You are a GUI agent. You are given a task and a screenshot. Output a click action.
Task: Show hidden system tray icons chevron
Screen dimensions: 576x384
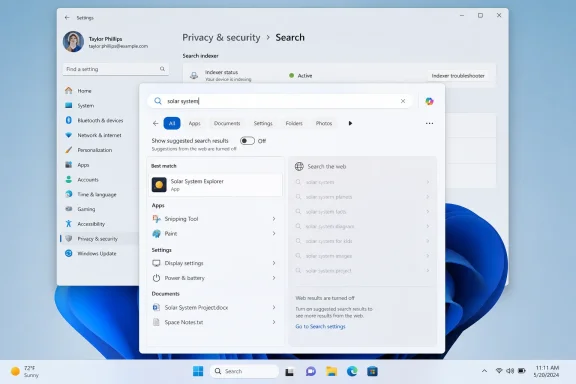(484, 371)
